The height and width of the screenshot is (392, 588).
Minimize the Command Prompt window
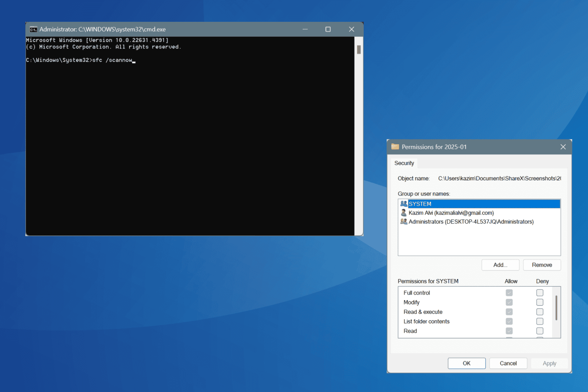point(305,29)
